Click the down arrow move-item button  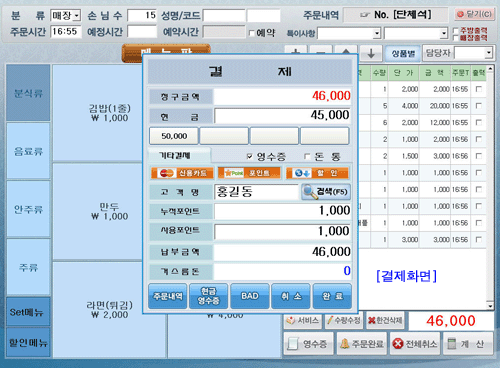coord(371,53)
